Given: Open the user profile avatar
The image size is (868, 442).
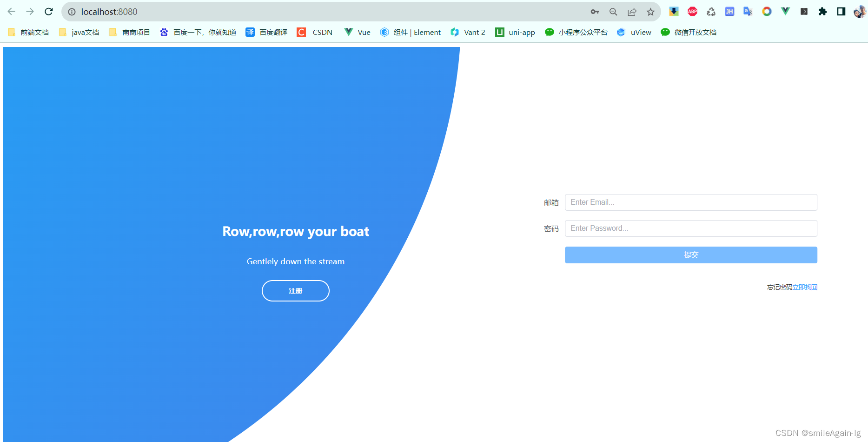Looking at the screenshot, I should click(x=860, y=12).
